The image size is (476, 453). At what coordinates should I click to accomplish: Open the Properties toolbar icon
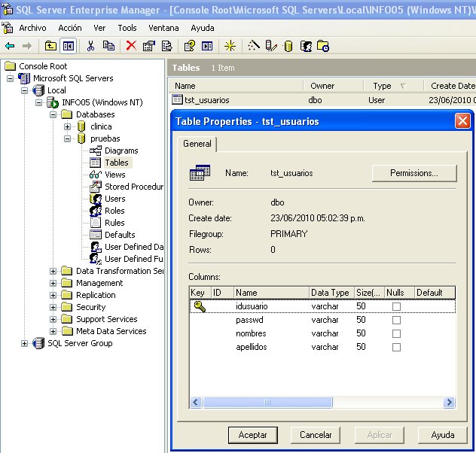pyautogui.click(x=149, y=46)
